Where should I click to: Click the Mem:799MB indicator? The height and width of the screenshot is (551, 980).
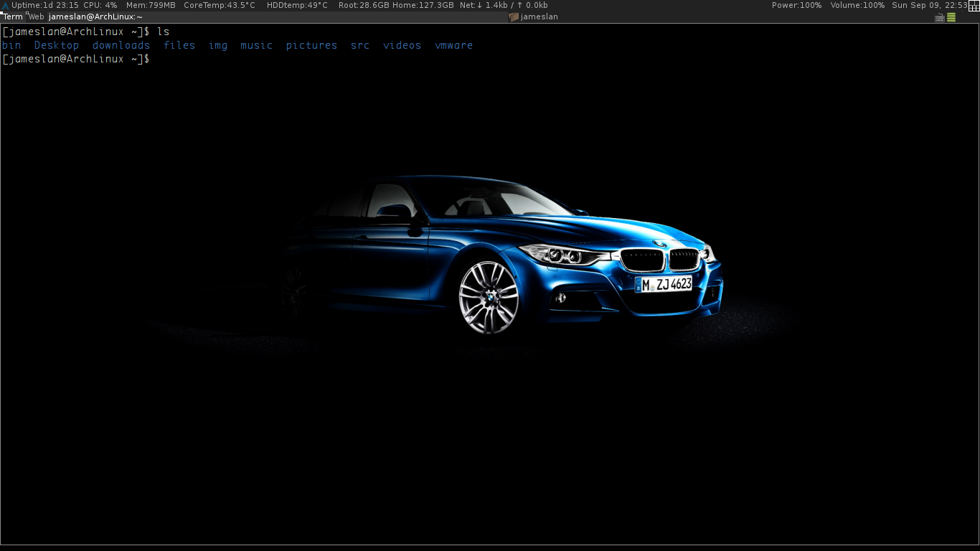[x=151, y=5]
